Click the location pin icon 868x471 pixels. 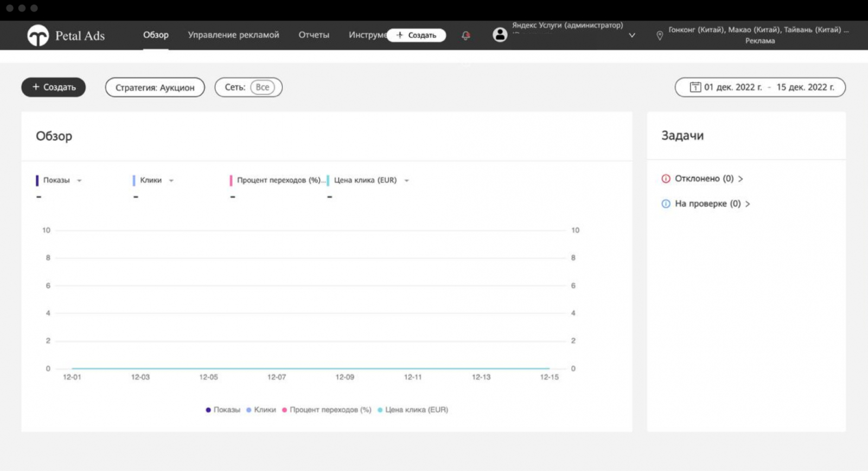660,36
